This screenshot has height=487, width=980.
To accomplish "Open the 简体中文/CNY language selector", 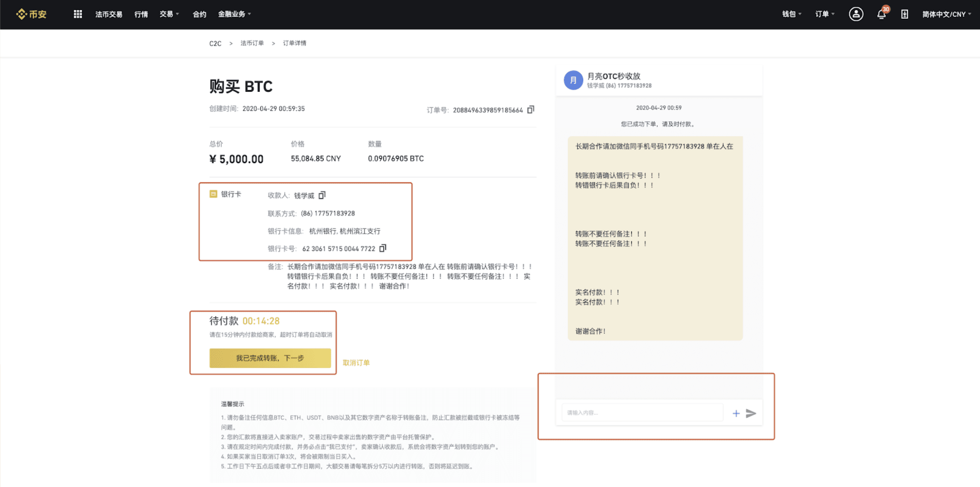I will tap(946, 14).
